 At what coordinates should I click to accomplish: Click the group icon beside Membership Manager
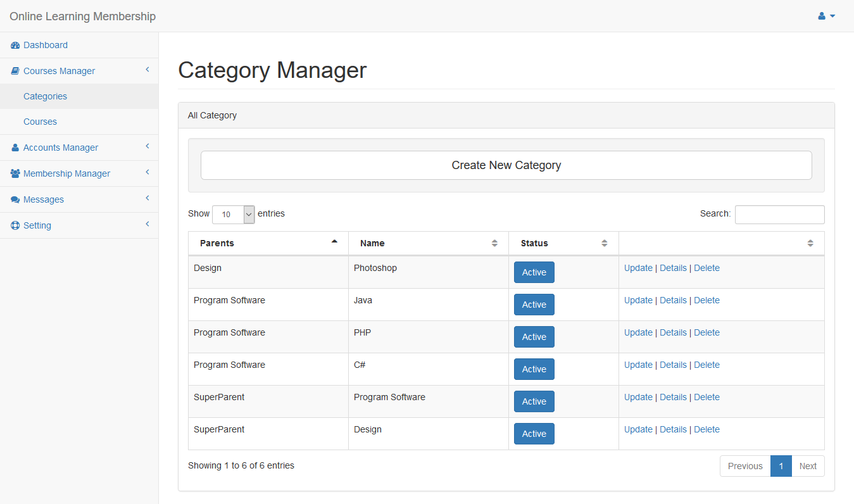click(15, 173)
